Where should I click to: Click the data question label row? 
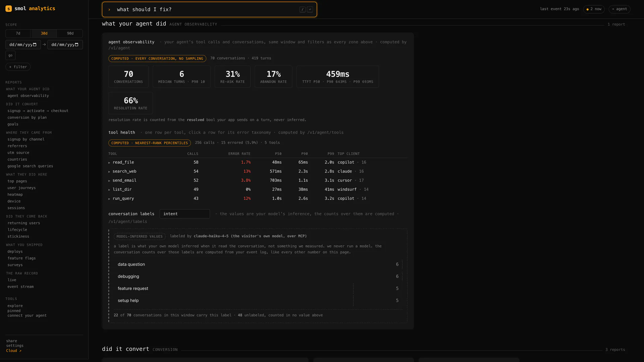258,264
